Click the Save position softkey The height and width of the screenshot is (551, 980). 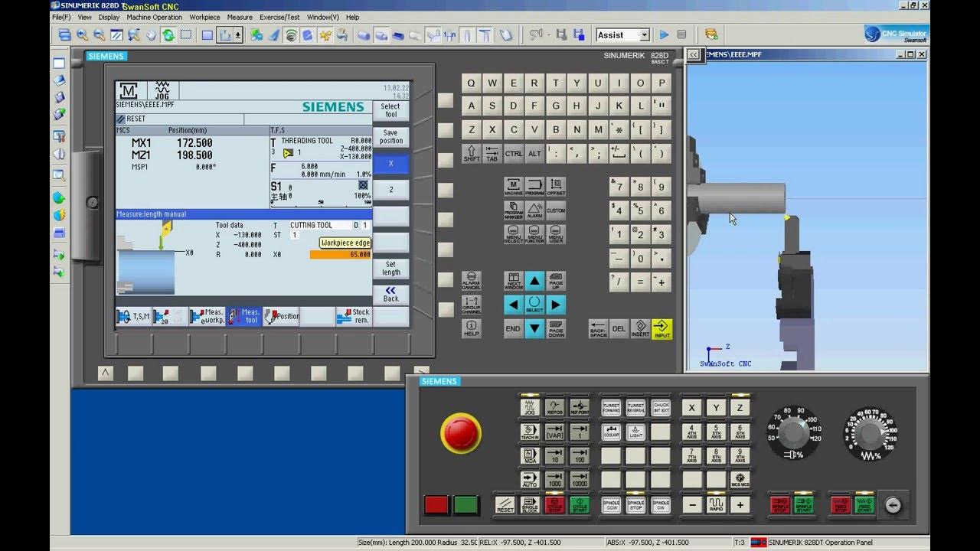(x=390, y=137)
